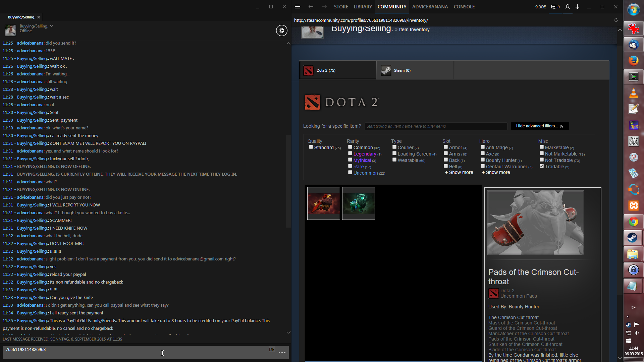Open the LIBRARY menu
The height and width of the screenshot is (362, 644).
[363, 7]
